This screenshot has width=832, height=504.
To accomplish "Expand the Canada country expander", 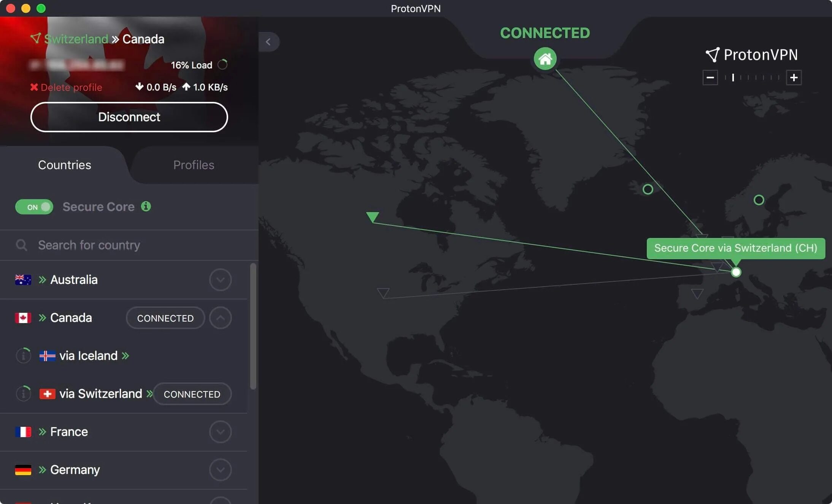I will tap(221, 317).
